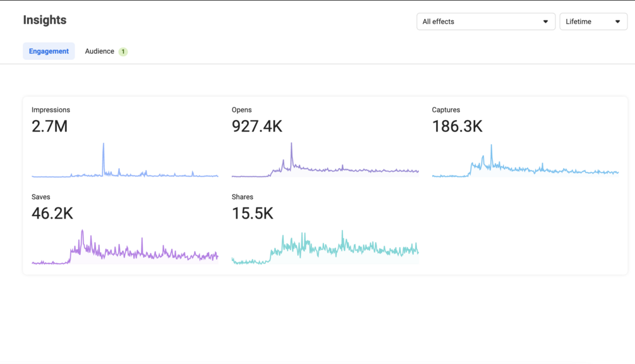Select the 186.3K Captures value
Viewport: 635px width, 364px height.
tap(457, 126)
